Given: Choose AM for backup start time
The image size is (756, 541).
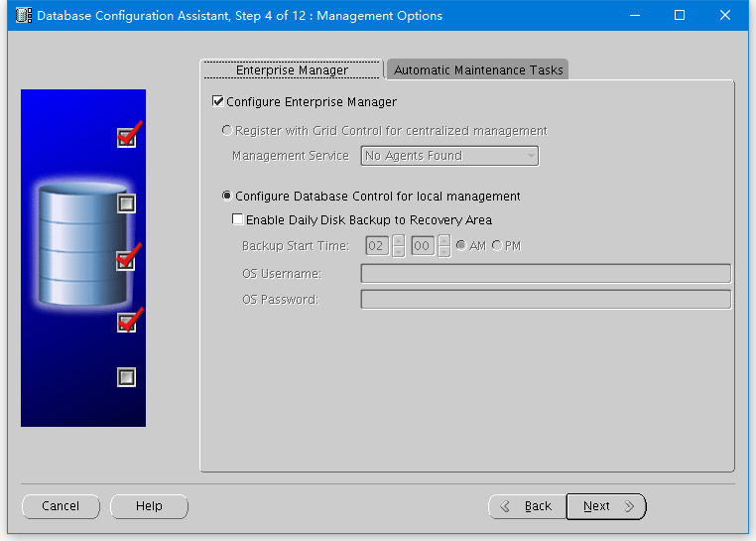Looking at the screenshot, I should (x=461, y=245).
